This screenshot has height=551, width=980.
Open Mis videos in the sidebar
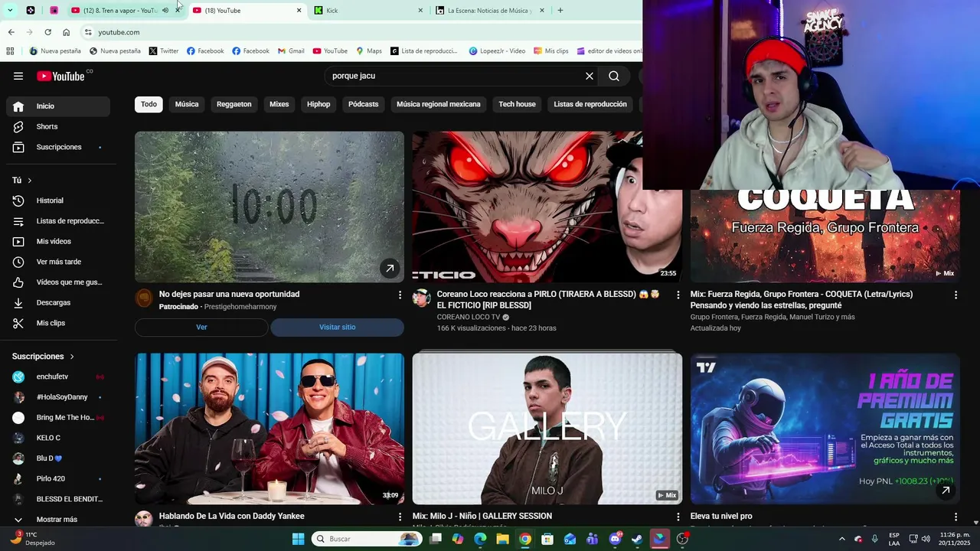click(58, 241)
